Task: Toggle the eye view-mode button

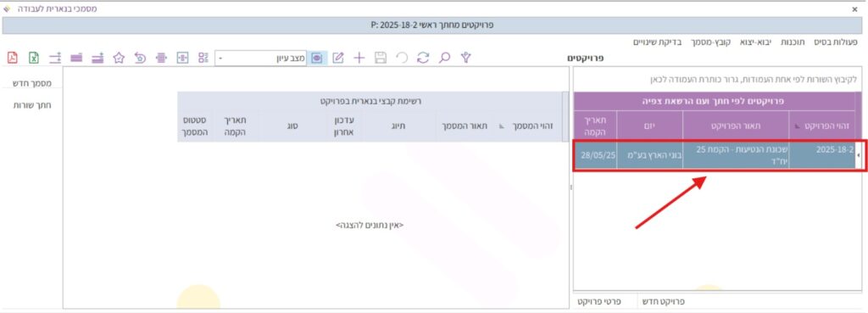Action: pyautogui.click(x=317, y=58)
